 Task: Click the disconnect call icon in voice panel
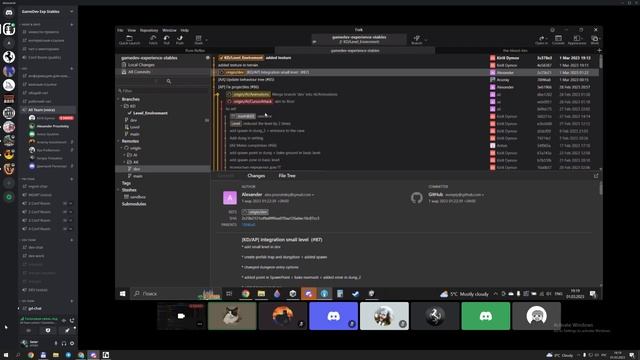click(x=72, y=320)
